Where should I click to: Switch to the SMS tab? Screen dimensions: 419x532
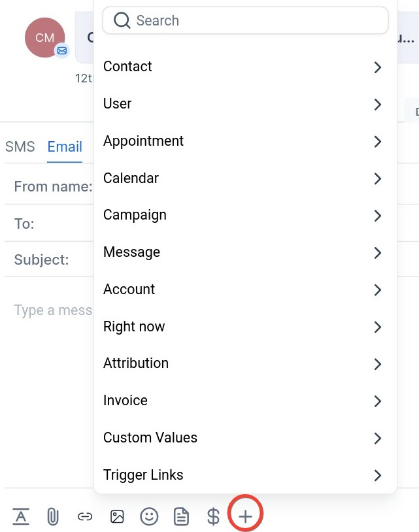point(20,146)
